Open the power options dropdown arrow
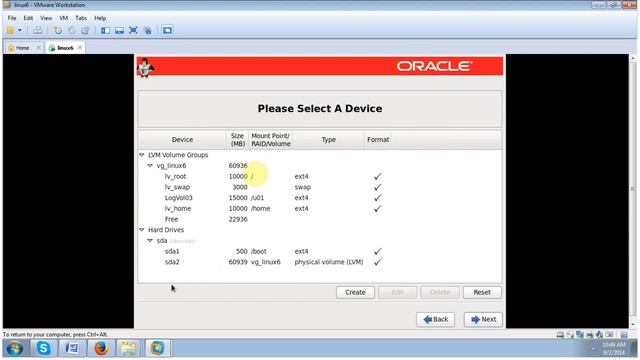The height and width of the screenshot is (360, 640). pos(20,31)
